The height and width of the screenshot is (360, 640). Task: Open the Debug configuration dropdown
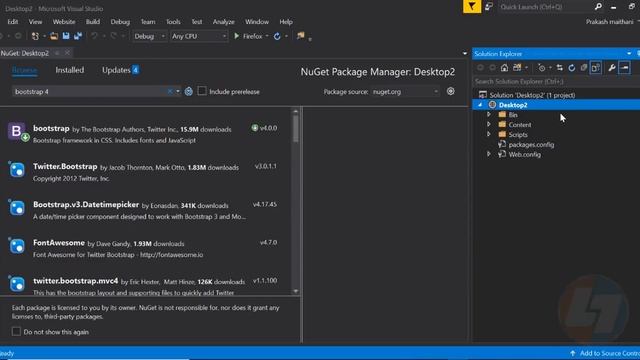click(149, 36)
